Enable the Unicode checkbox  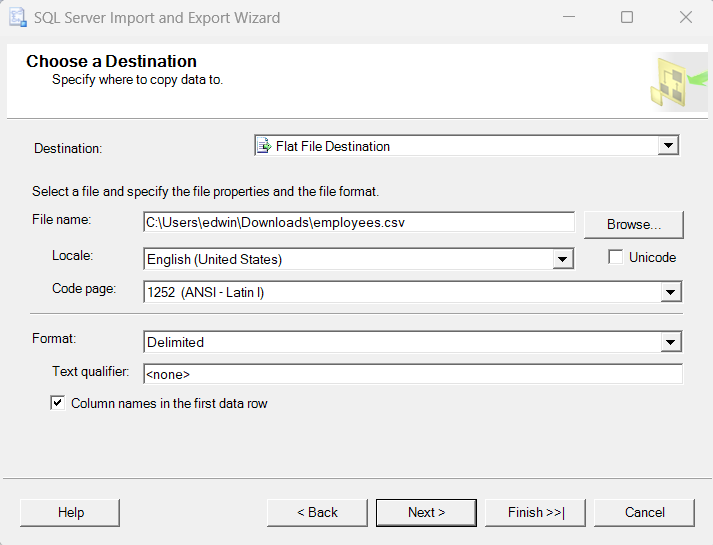615,257
